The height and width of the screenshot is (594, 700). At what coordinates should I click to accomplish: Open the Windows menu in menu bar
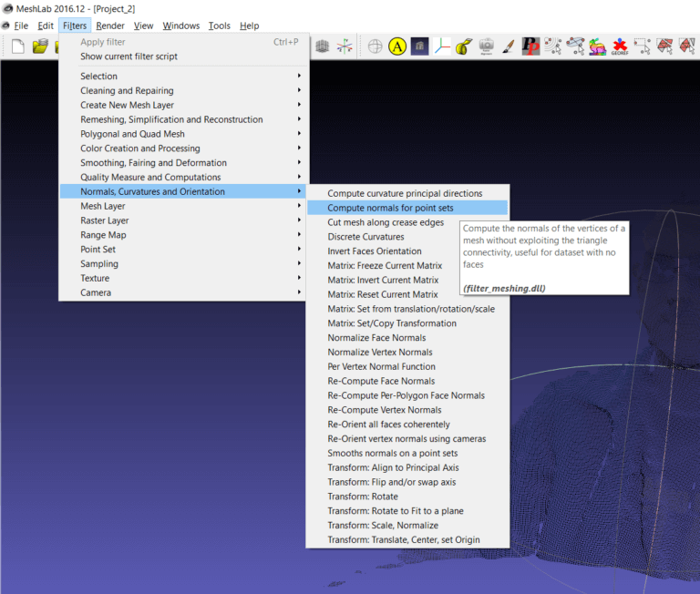[x=180, y=26]
